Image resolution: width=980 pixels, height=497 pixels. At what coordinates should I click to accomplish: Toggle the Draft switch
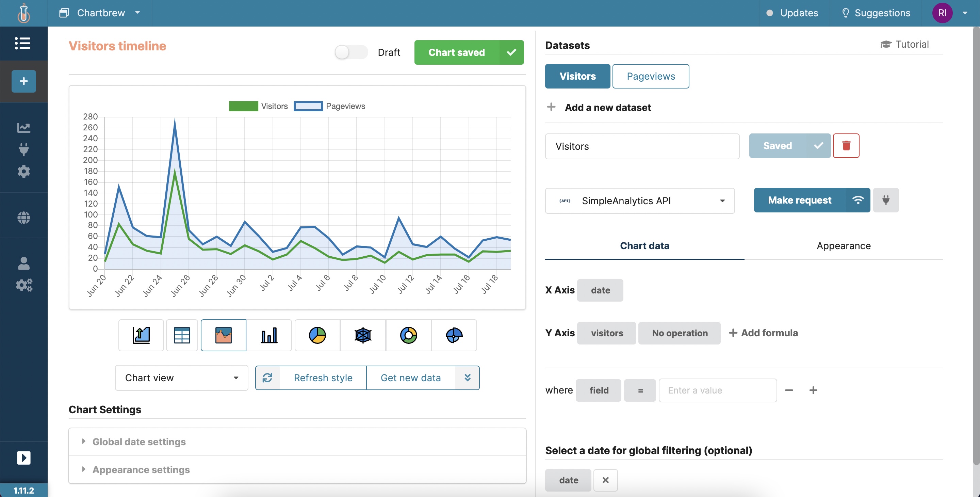351,52
